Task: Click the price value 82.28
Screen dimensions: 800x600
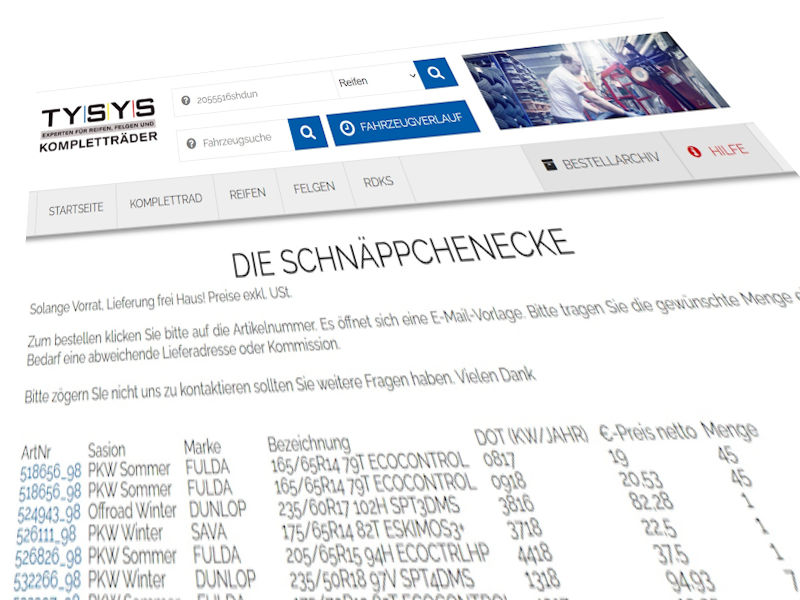Action: click(x=652, y=502)
